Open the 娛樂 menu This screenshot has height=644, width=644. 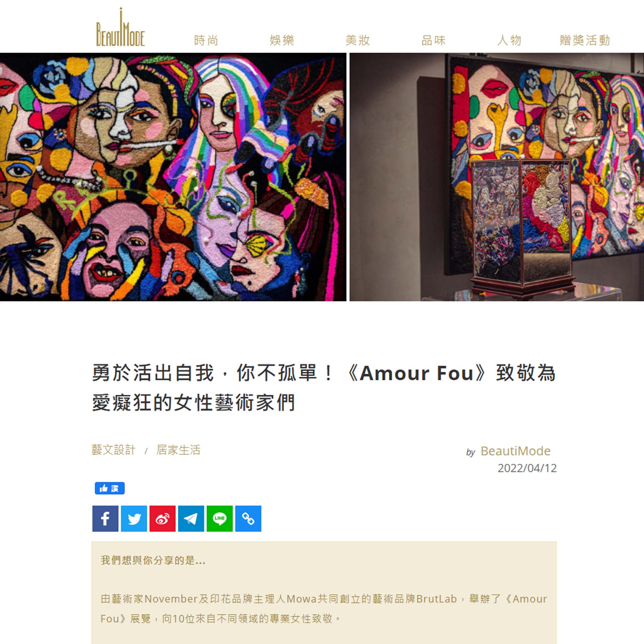click(x=282, y=40)
